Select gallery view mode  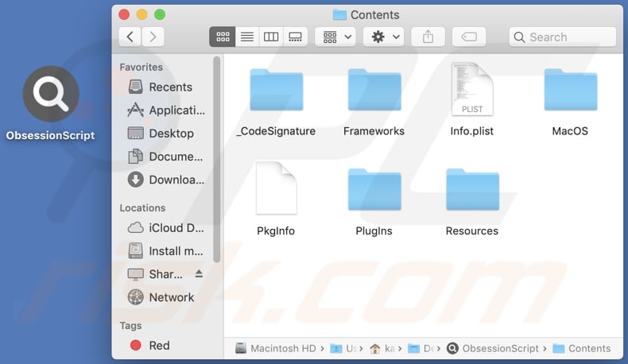295,37
